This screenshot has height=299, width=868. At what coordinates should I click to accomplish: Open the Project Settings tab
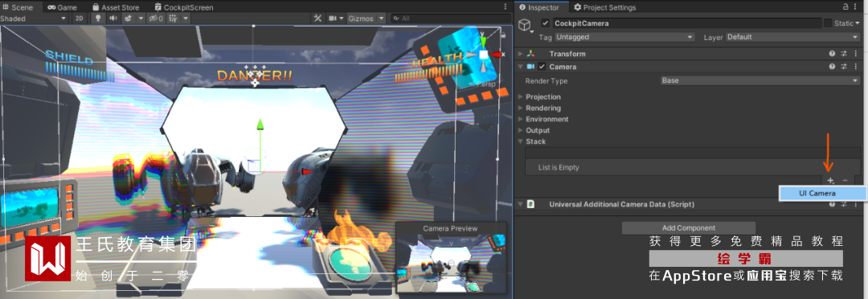tap(605, 7)
